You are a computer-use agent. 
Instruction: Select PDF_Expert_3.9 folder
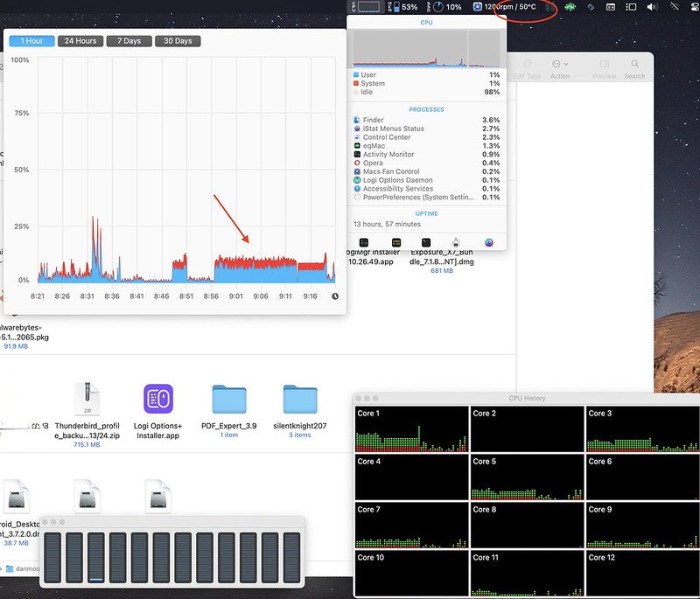229,410
